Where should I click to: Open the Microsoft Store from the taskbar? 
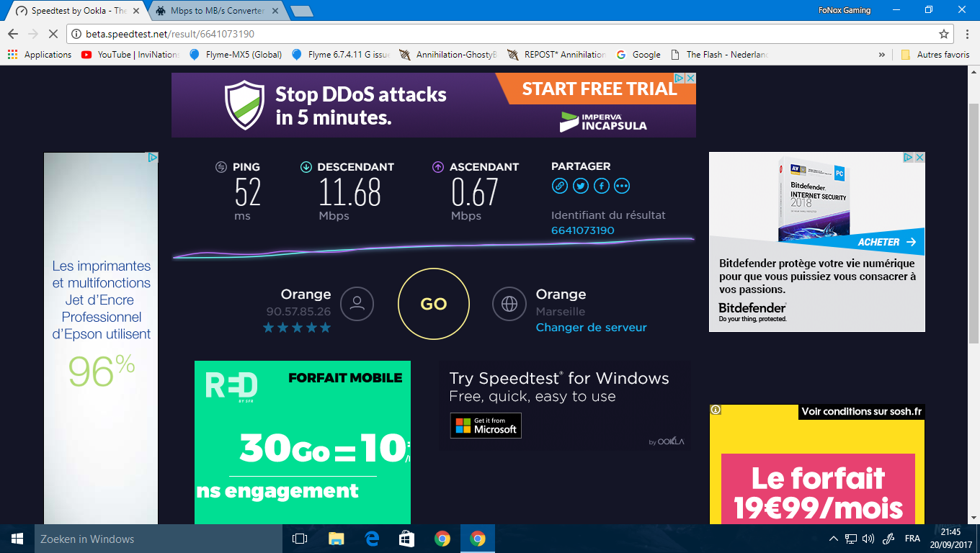(406, 539)
